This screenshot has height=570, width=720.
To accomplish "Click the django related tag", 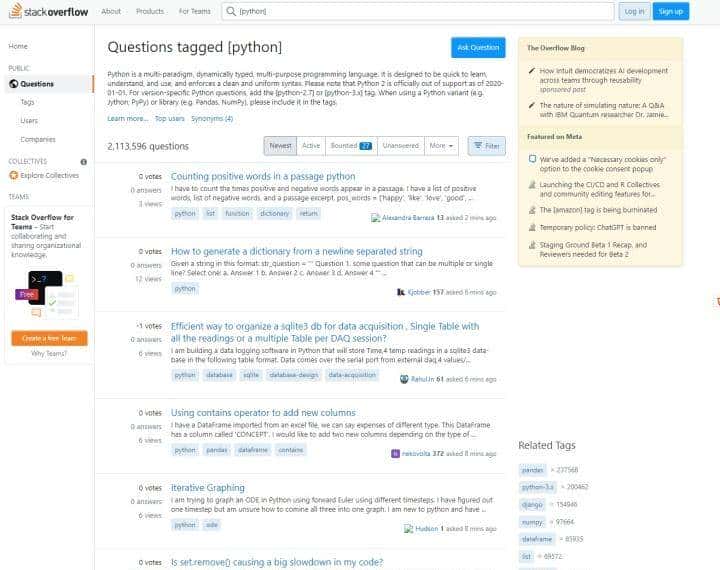I will pyautogui.click(x=533, y=504).
